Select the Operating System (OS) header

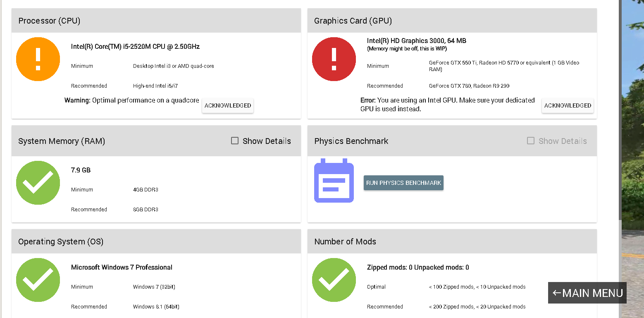coord(156,241)
